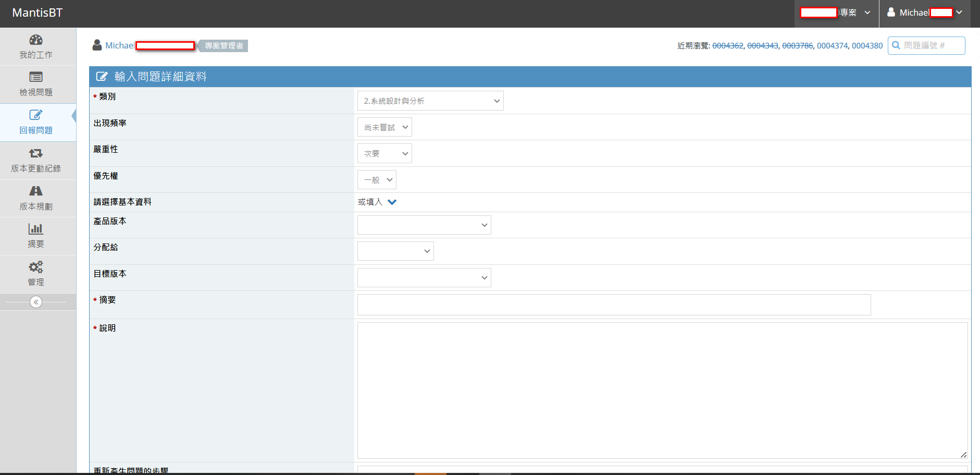This screenshot has height=475, width=980.
Task: Open My Work dashboard icon in sidebar
Action: [x=36, y=40]
